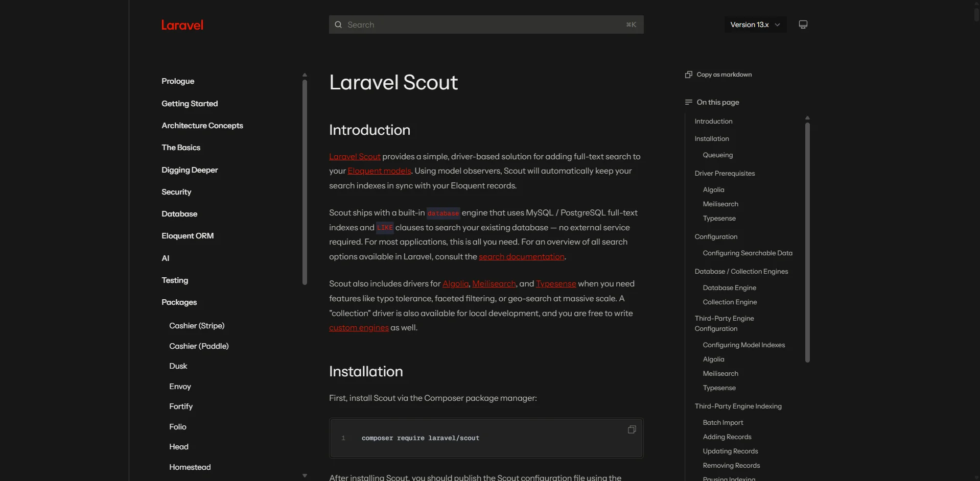Screen dimensions: 980x481
Task: Collapse the Packages sidebar section
Action: [179, 302]
